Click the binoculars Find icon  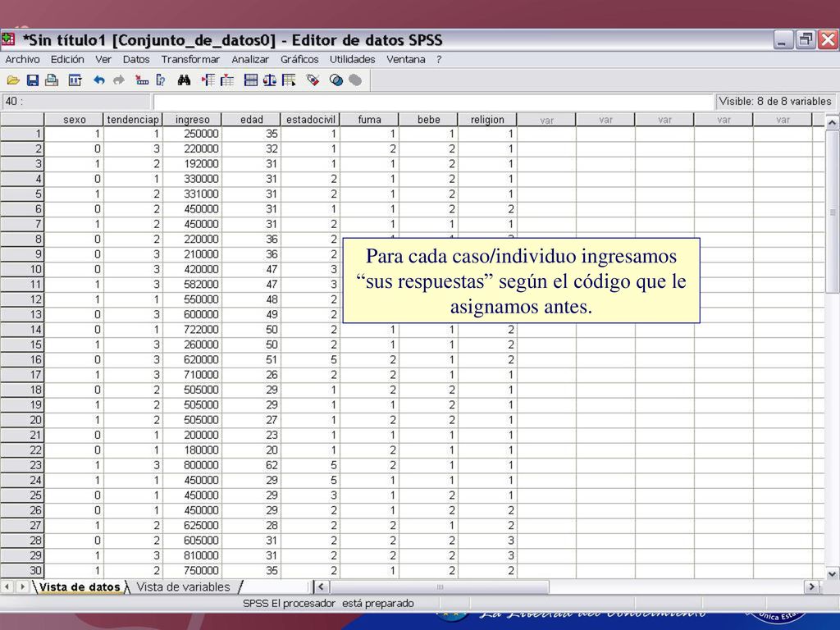pyautogui.click(x=184, y=80)
